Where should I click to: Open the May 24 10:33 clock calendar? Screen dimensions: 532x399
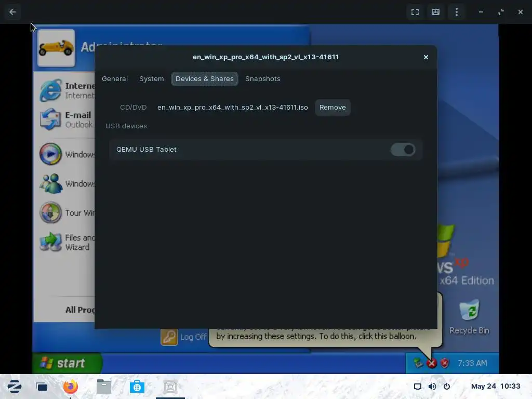click(x=495, y=387)
